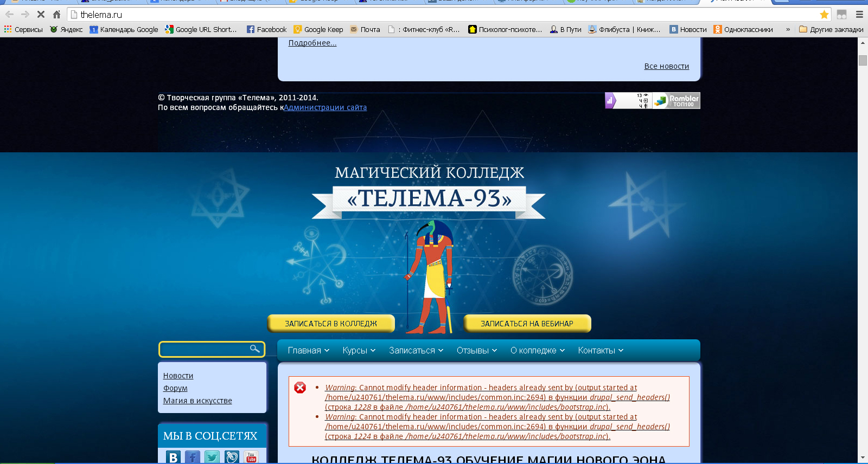This screenshot has height=464, width=868.
Task: Expand the Контакты menu
Action: (601, 351)
